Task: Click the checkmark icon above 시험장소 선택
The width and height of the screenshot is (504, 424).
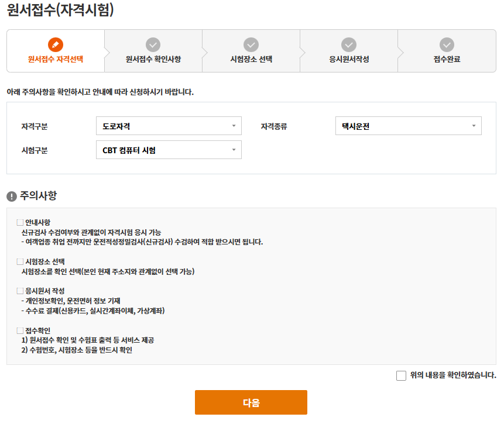Action: pyautogui.click(x=251, y=44)
